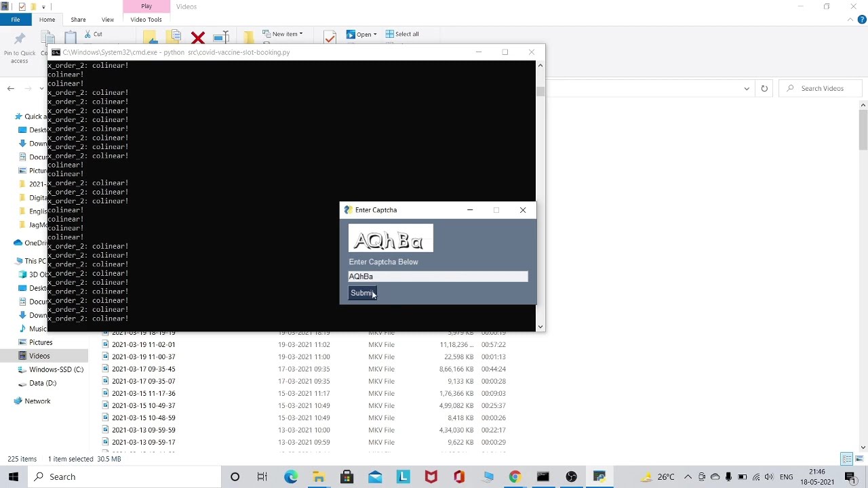Switch to Details view icon in status bar
This screenshot has height=488, width=868.
846,460
